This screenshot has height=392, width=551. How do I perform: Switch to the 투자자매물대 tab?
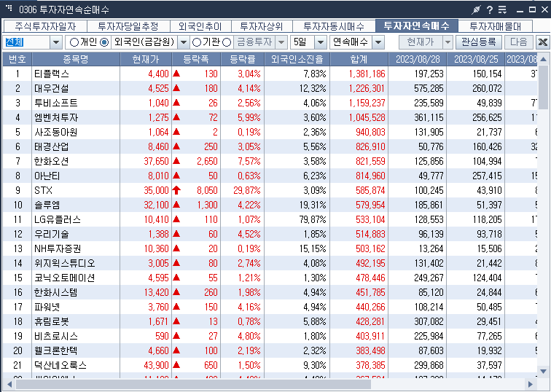click(495, 26)
